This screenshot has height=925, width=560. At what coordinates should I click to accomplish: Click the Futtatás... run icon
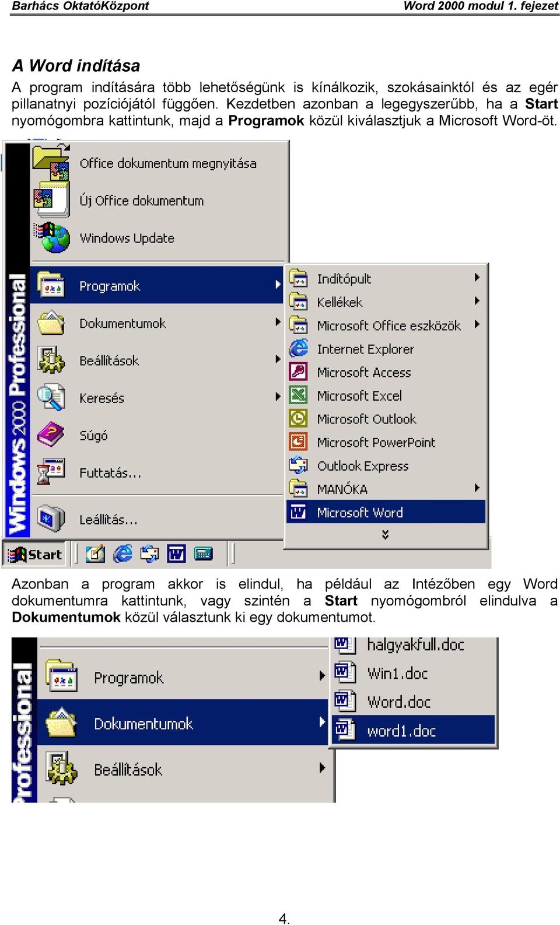(x=51, y=472)
